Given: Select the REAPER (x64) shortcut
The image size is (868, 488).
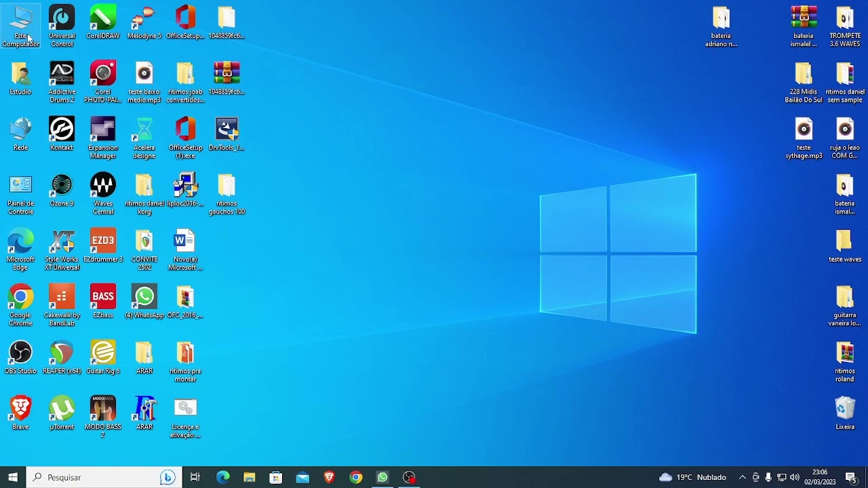Looking at the screenshot, I should [x=62, y=358].
